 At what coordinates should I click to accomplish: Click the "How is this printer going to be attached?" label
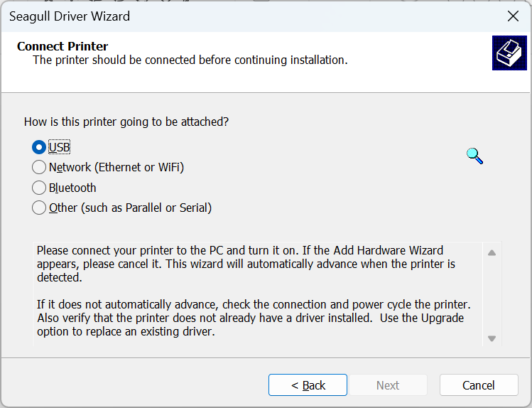(x=126, y=122)
